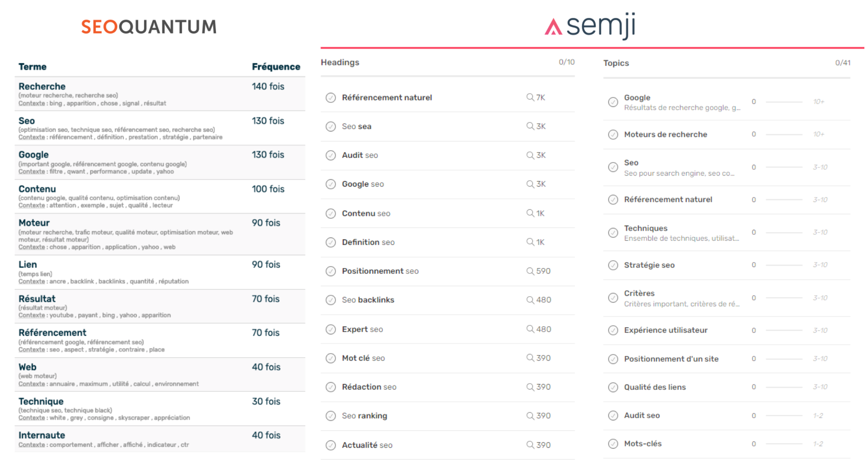Open the Contenu term
The image size is (868, 460).
(37, 189)
